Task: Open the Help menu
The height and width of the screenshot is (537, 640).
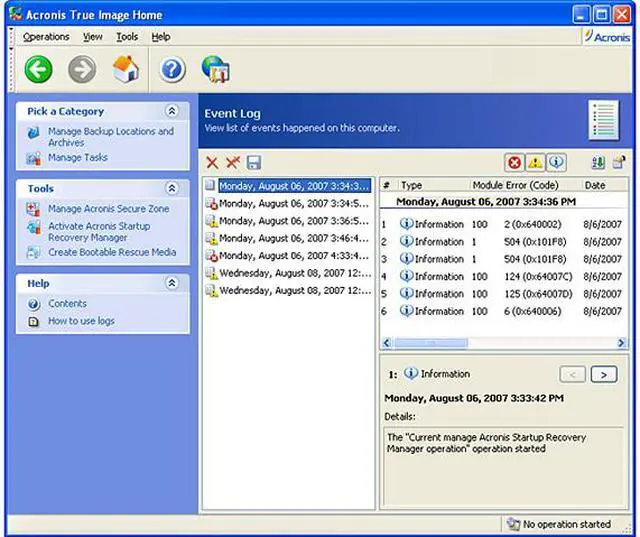Action: click(x=161, y=37)
